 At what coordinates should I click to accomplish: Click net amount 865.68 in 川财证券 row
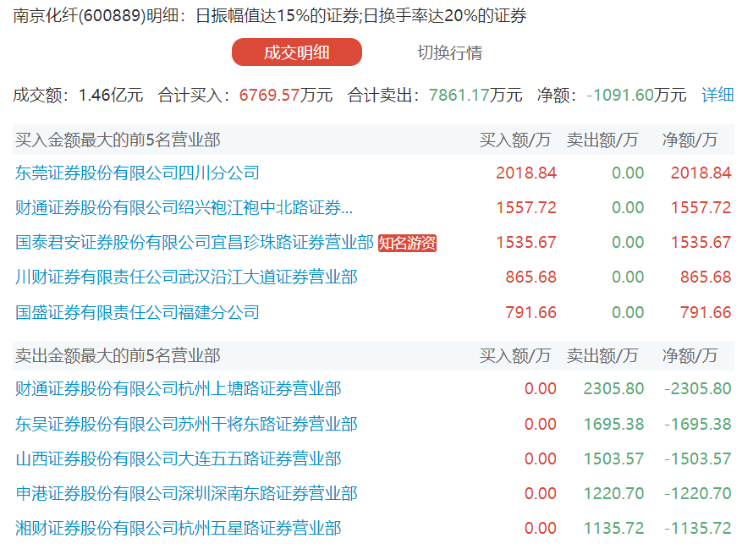coord(706,277)
